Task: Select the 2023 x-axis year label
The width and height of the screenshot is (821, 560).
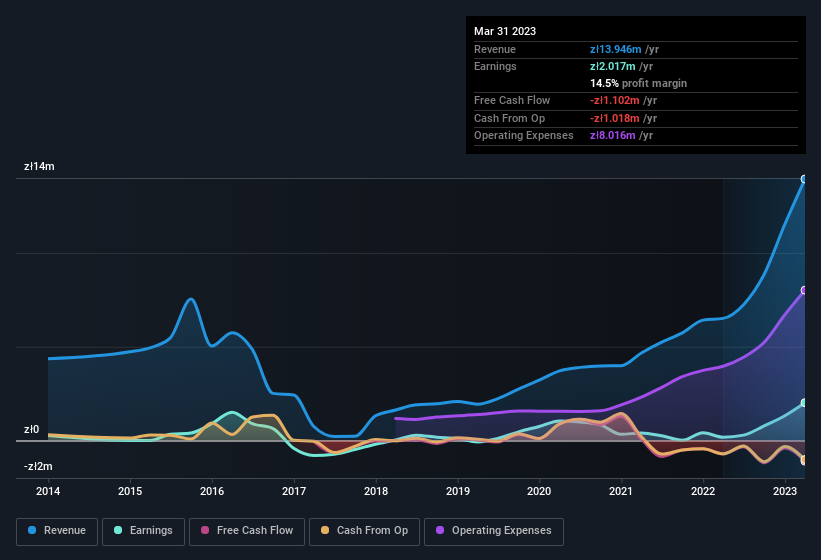Action: pyautogui.click(x=785, y=491)
